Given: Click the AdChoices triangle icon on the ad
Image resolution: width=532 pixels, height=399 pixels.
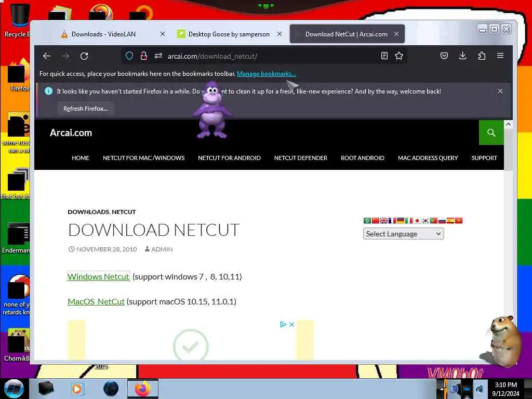Looking at the screenshot, I should (283, 324).
